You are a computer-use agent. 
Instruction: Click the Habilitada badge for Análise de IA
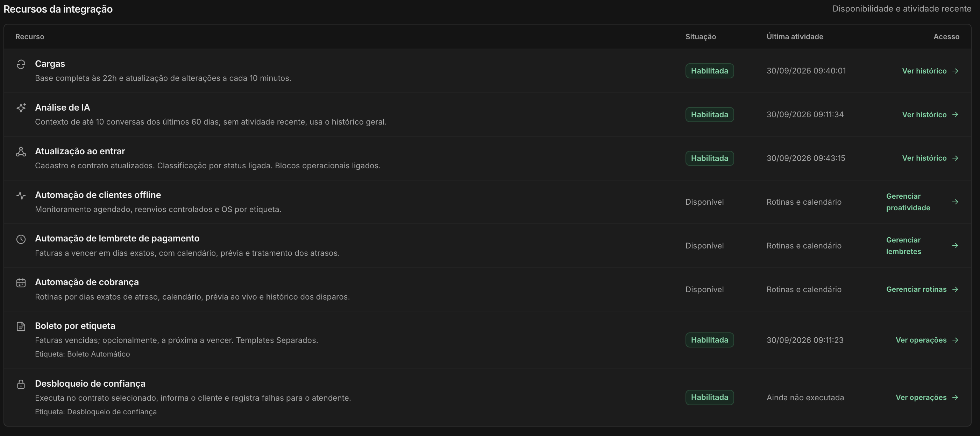point(710,114)
